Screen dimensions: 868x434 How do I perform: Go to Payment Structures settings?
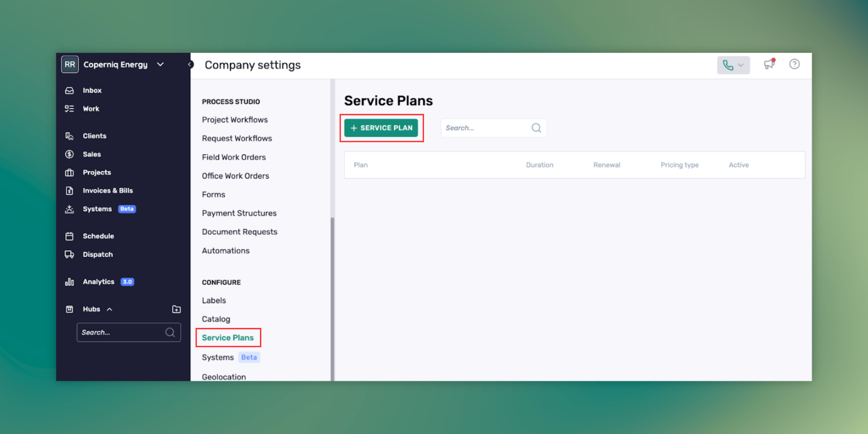pos(239,213)
